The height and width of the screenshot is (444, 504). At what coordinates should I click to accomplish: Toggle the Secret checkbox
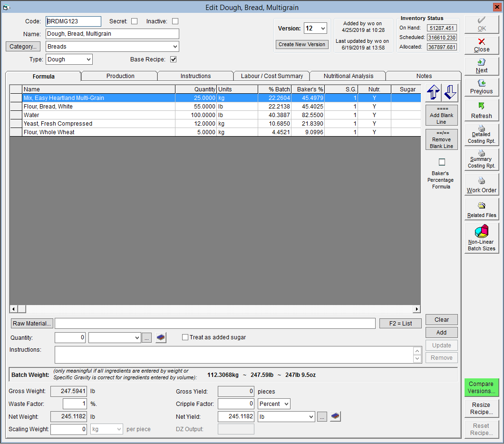pos(135,21)
